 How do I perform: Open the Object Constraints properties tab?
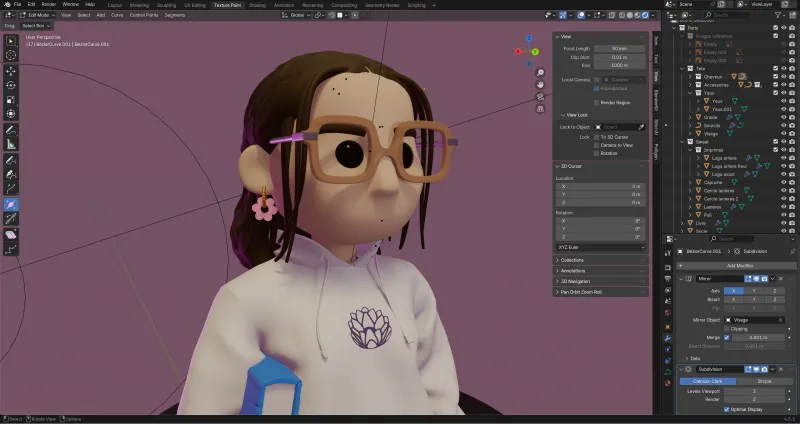point(668,361)
